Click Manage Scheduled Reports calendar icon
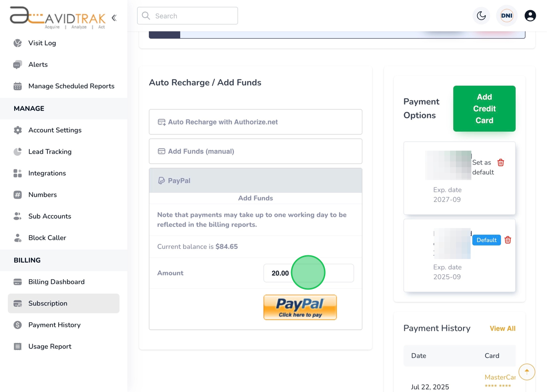This screenshot has width=547, height=392. tap(18, 86)
